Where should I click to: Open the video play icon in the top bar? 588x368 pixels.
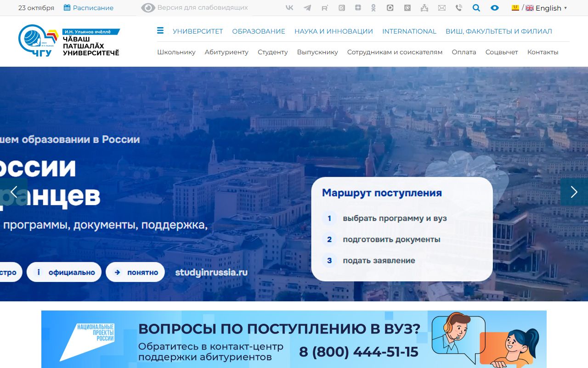tap(342, 8)
